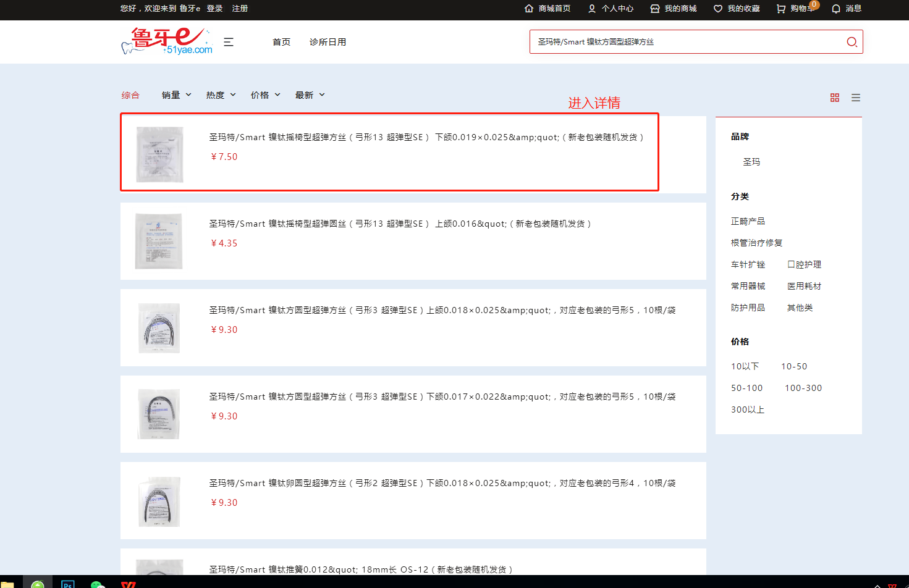Click the green browser taskbar icon

point(38,584)
